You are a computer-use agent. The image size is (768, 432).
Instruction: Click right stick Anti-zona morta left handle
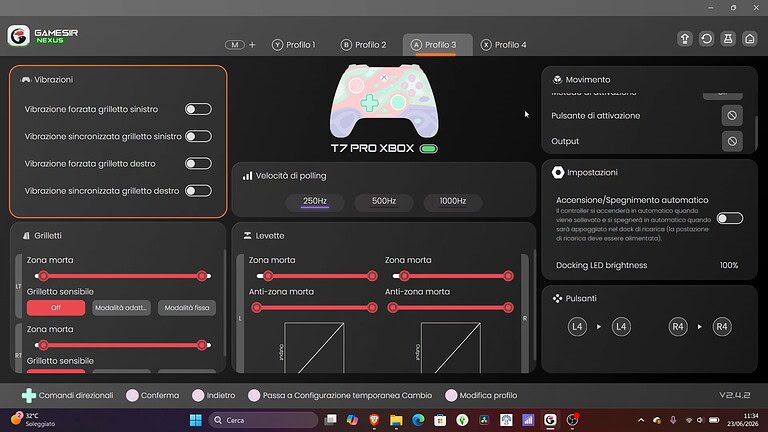(x=392, y=308)
